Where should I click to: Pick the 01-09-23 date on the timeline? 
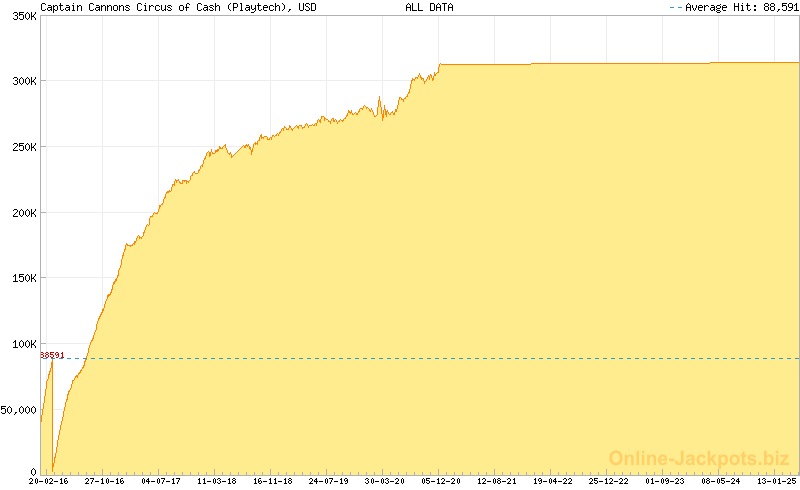pyautogui.click(x=665, y=481)
